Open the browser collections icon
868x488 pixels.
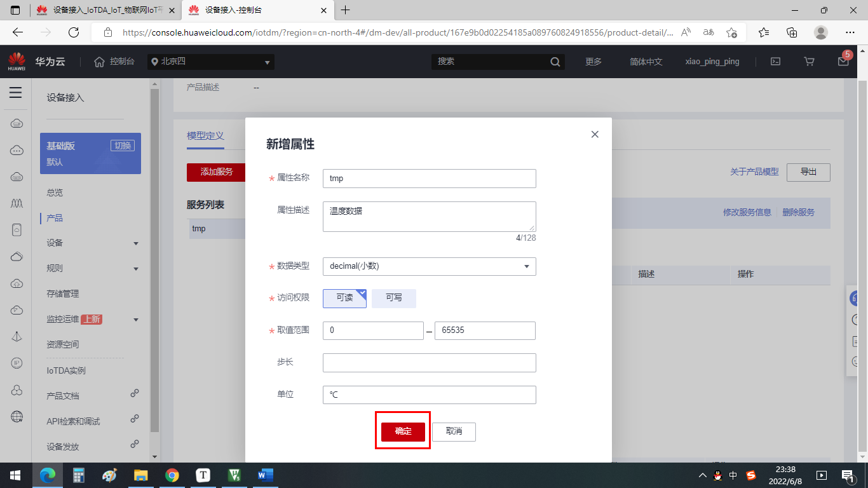pyautogui.click(x=792, y=32)
